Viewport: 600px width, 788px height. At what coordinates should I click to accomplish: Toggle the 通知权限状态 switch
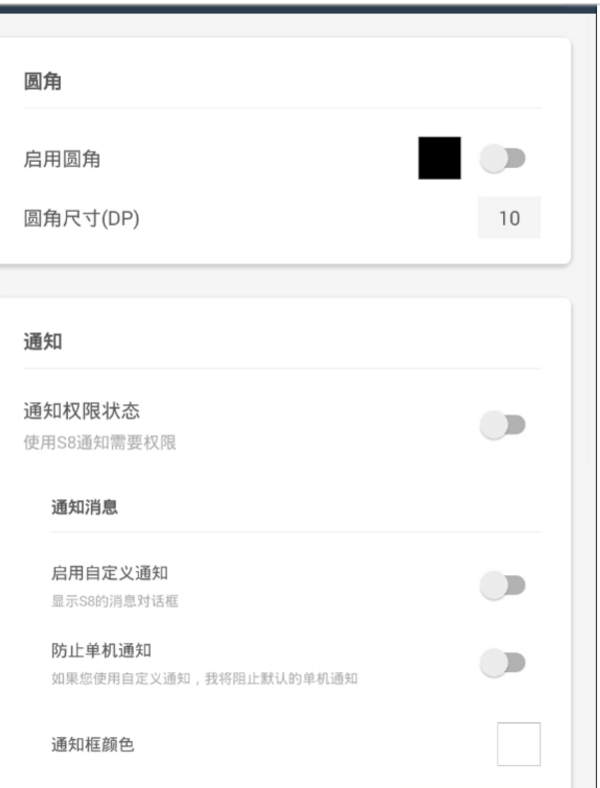click(x=503, y=425)
